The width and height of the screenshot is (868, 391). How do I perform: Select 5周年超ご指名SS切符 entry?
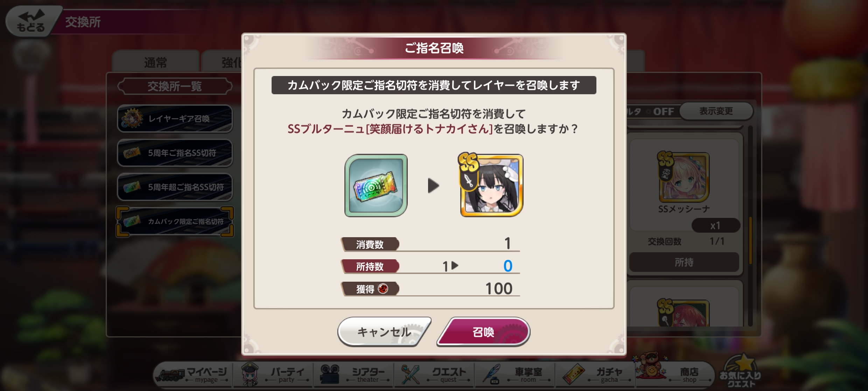click(175, 187)
